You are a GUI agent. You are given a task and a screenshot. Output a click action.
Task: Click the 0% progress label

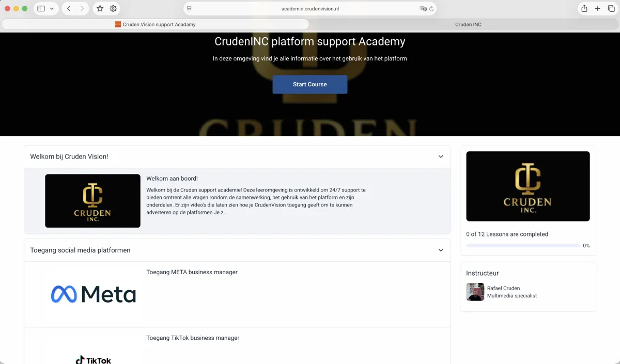click(x=586, y=246)
